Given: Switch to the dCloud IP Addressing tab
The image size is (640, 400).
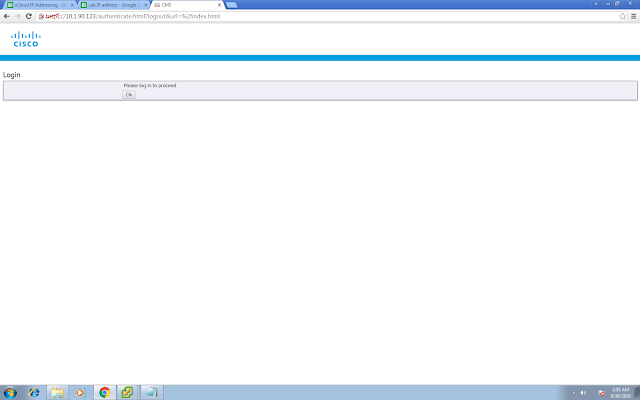Looking at the screenshot, I should pos(39,5).
